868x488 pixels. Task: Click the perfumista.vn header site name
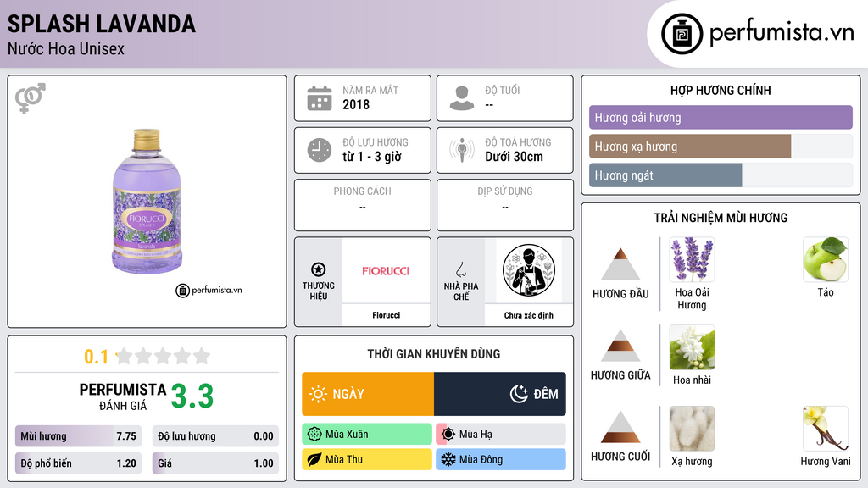(782, 33)
